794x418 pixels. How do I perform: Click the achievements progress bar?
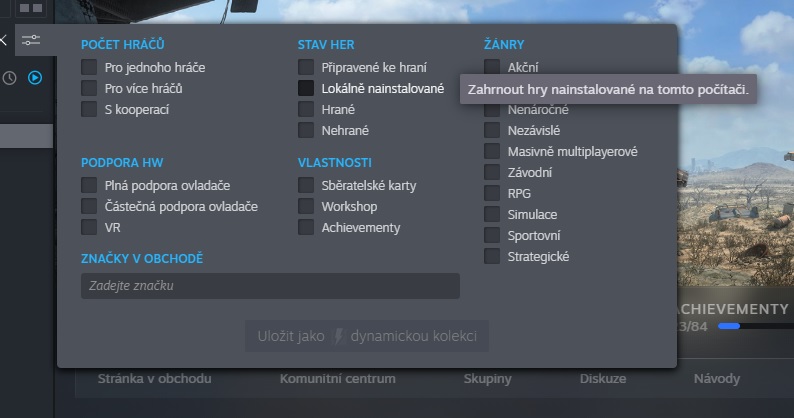point(750,326)
